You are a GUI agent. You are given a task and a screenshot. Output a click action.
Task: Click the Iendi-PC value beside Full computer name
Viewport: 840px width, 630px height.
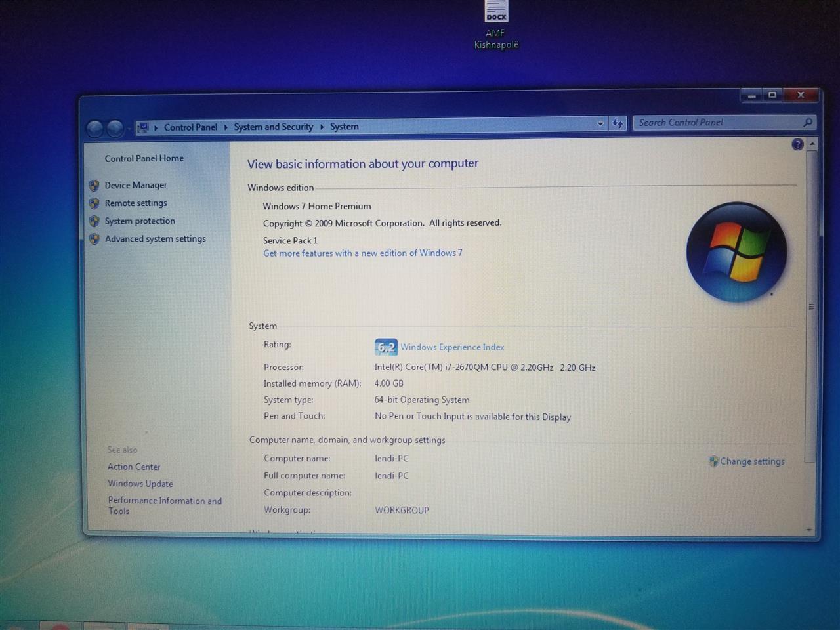pos(392,476)
